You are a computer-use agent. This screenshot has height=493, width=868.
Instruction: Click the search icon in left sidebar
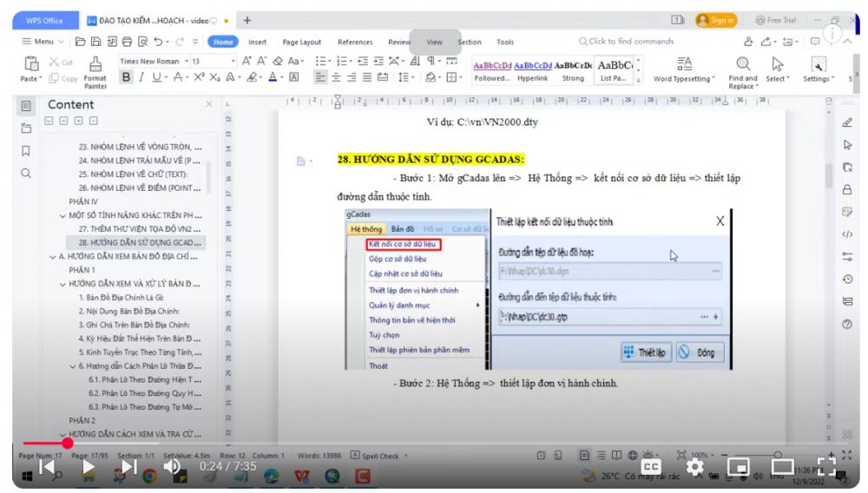[x=26, y=173]
